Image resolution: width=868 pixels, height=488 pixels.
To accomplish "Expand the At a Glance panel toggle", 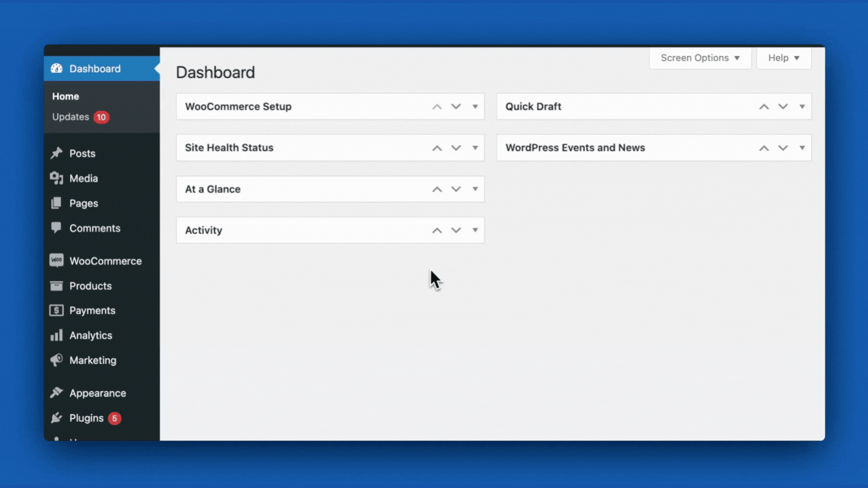I will [x=475, y=189].
